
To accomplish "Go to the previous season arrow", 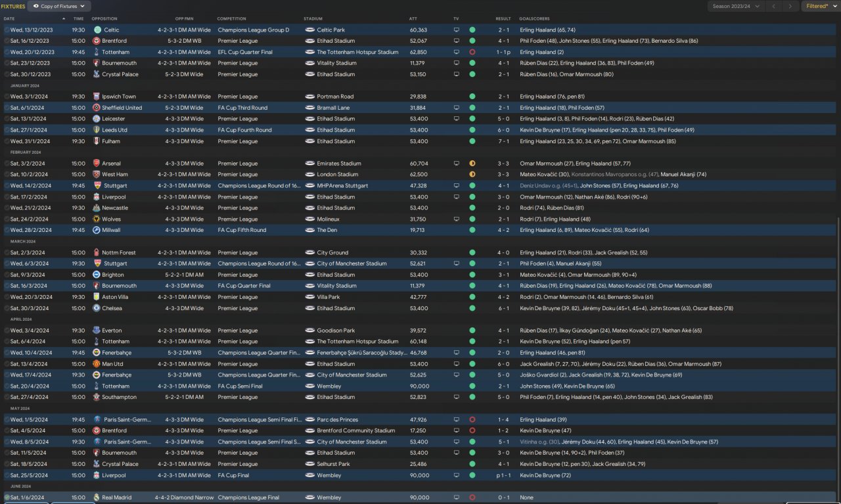I will [x=774, y=7].
